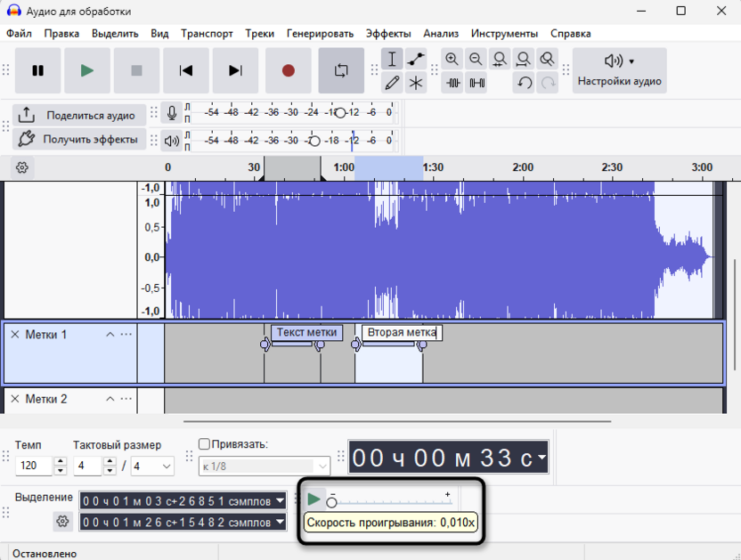Open the Файл menu
Image resolution: width=741 pixels, height=560 pixels.
click(19, 34)
